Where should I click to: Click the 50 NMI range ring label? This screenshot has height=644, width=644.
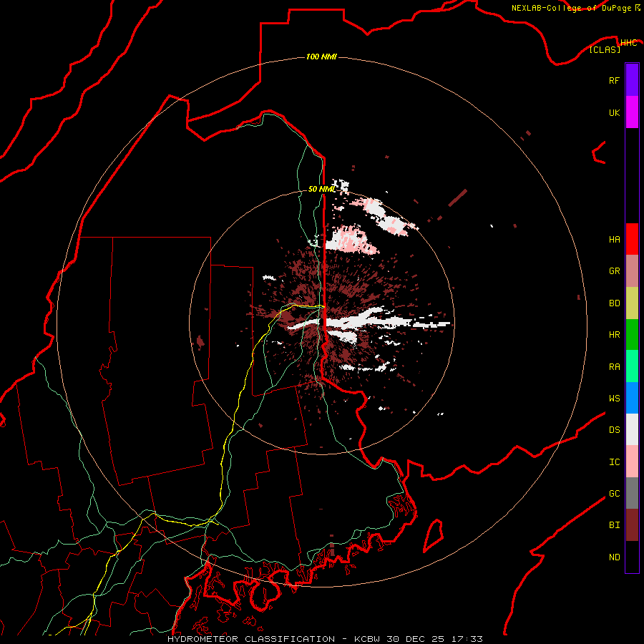(x=321, y=189)
